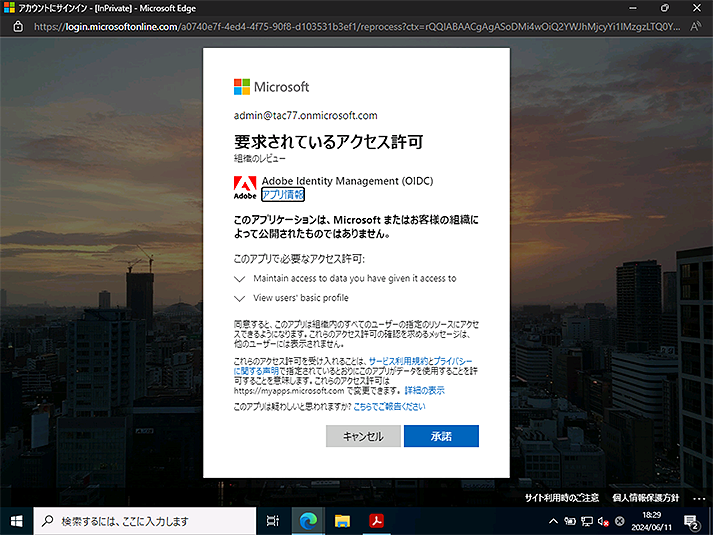Click the muted volume tray icon
The width and height of the screenshot is (713, 535).
[603, 521]
